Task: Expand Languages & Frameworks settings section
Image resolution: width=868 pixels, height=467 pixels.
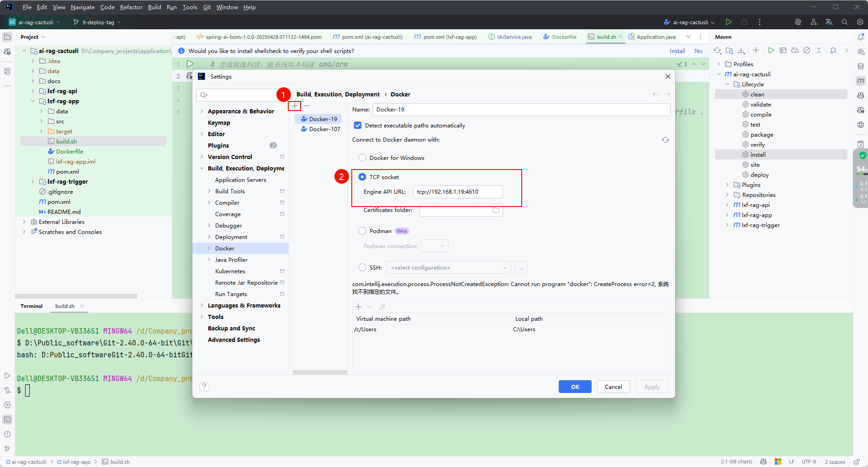Action: coord(202,305)
